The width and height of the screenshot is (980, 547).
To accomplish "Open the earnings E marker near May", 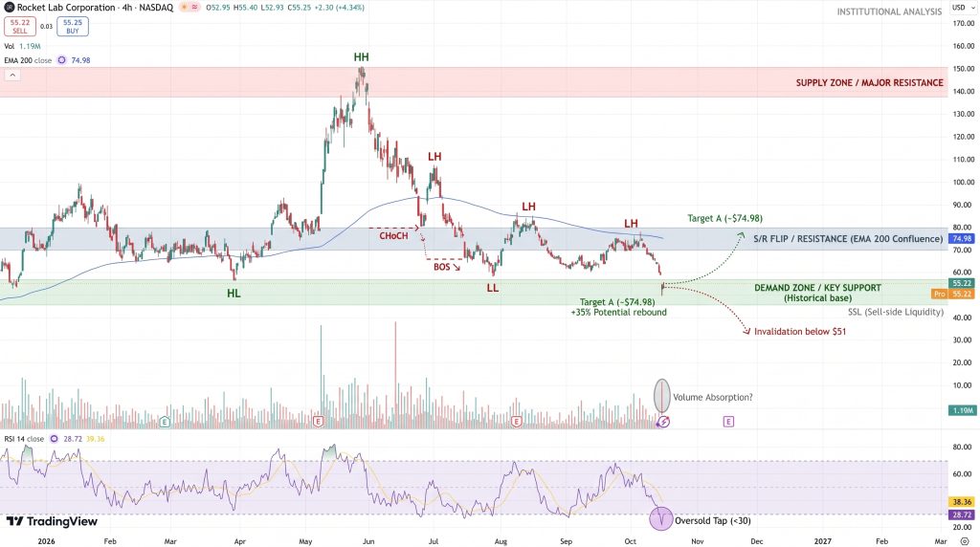I will tap(318, 422).
